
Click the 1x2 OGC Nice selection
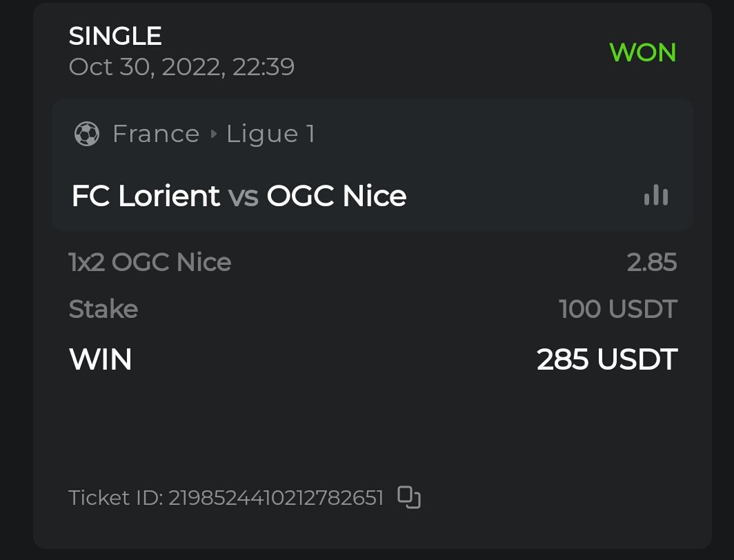pos(150,262)
